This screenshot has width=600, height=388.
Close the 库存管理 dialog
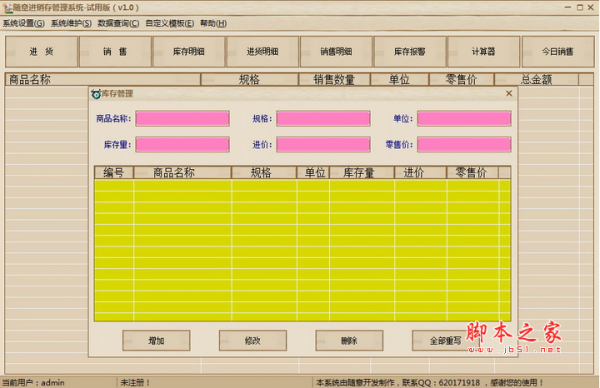coord(509,93)
